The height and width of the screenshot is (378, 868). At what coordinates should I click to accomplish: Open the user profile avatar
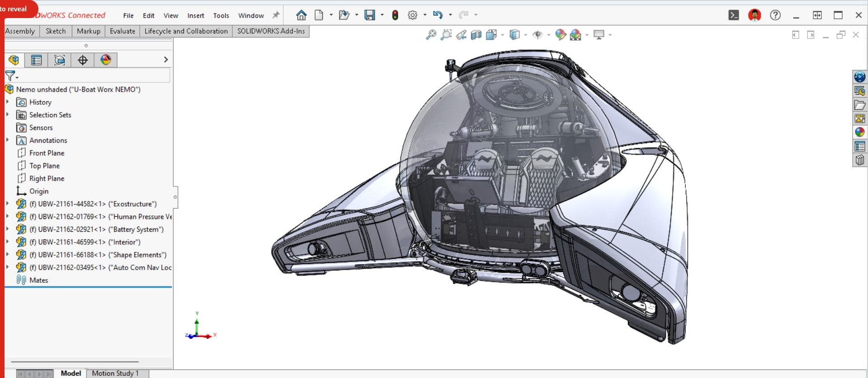click(x=755, y=15)
